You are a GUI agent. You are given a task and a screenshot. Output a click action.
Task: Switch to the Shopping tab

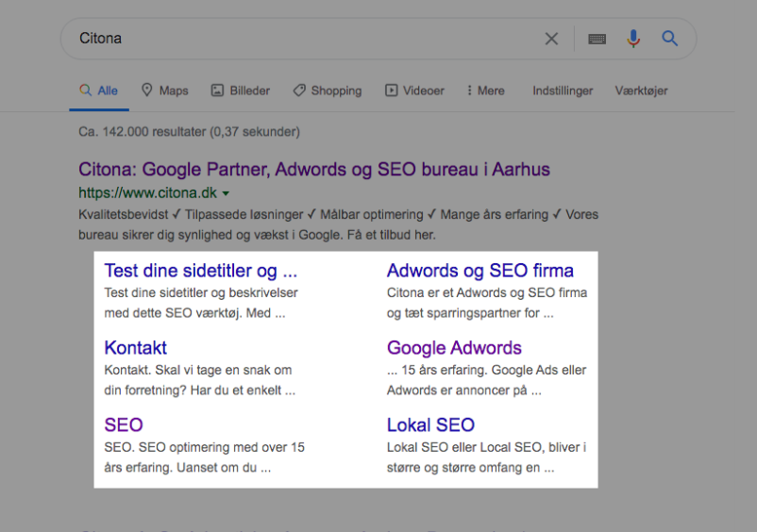(328, 91)
